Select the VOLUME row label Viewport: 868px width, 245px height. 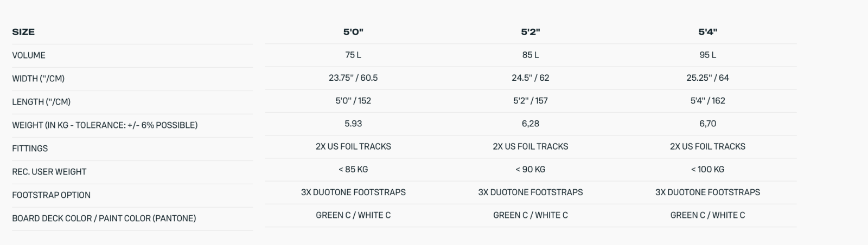click(x=29, y=55)
